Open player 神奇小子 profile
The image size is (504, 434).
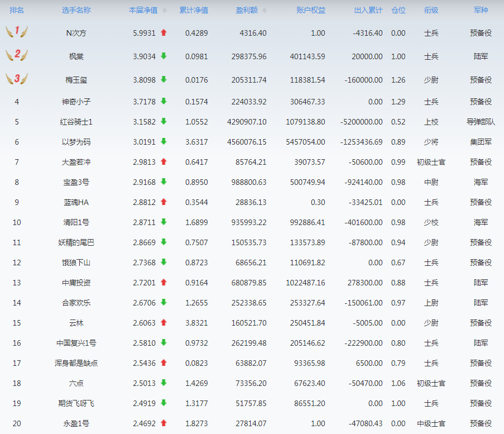tap(76, 102)
